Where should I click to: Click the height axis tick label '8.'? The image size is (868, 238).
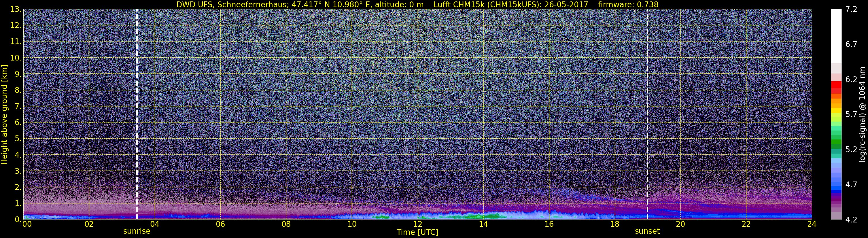click(18, 90)
